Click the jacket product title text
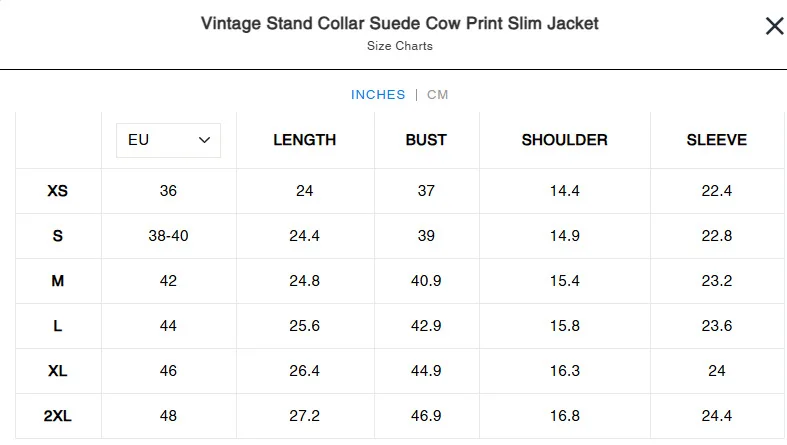Viewport: 787px width, 445px height. pyautogui.click(x=400, y=23)
